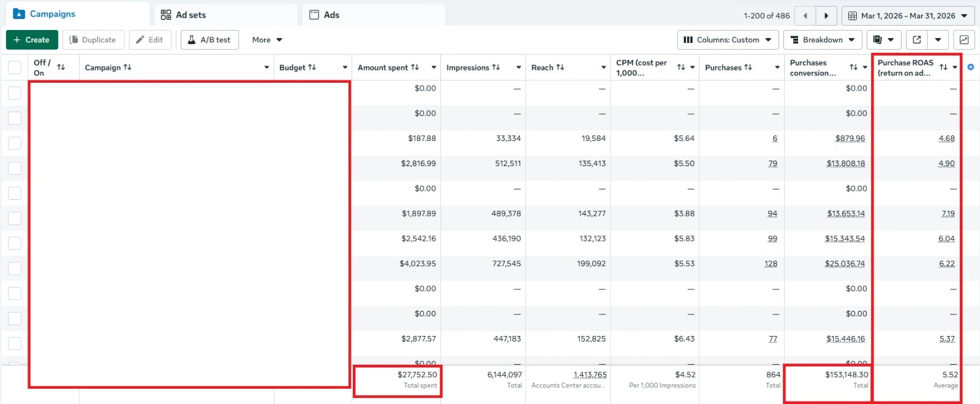The height and width of the screenshot is (404, 980).
Task: Go to the previous page of campaigns
Action: [805, 16]
